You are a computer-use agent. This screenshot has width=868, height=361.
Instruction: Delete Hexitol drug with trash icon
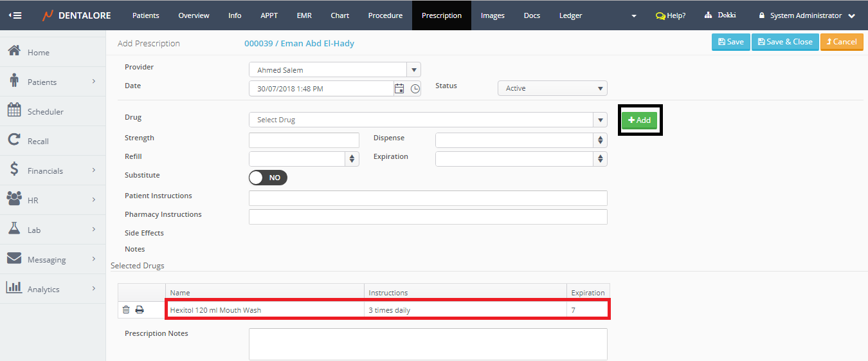click(126, 310)
